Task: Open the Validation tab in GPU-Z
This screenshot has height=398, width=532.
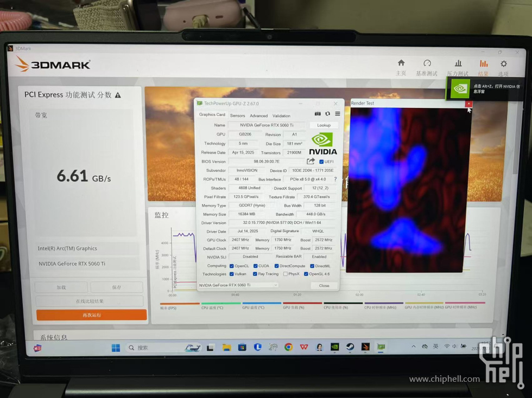Action: pos(281,115)
